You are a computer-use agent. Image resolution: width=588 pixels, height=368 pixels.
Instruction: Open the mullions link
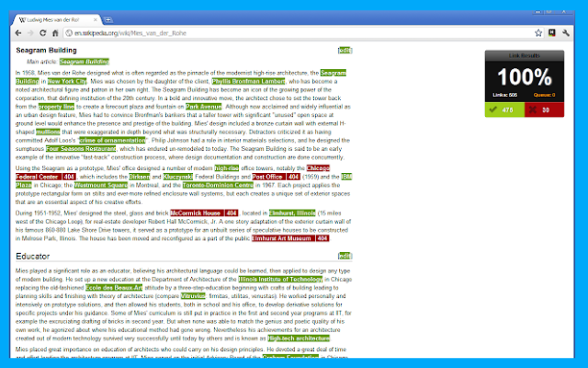point(48,132)
